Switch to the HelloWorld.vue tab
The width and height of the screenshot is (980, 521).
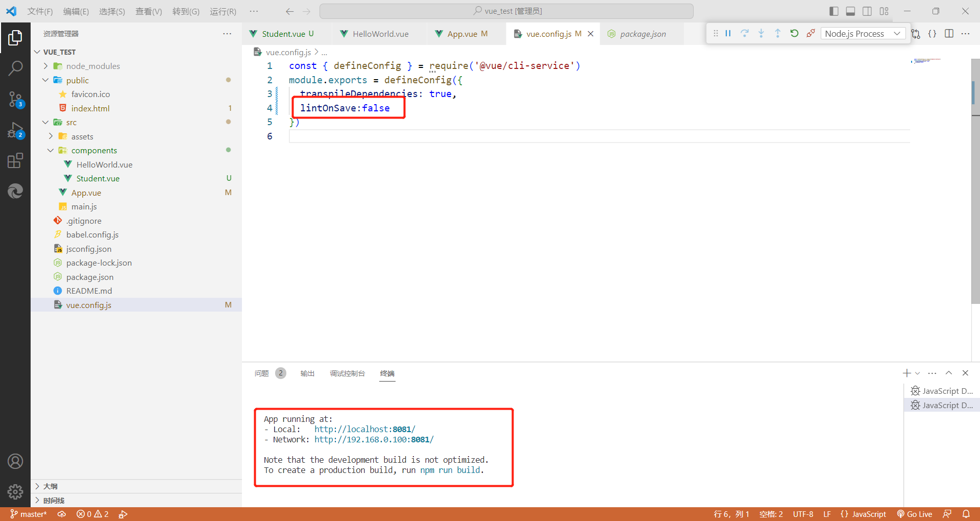(x=380, y=33)
